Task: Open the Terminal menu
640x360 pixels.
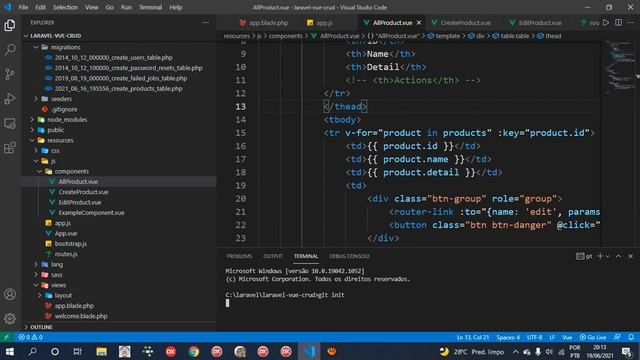Action: (x=150, y=7)
